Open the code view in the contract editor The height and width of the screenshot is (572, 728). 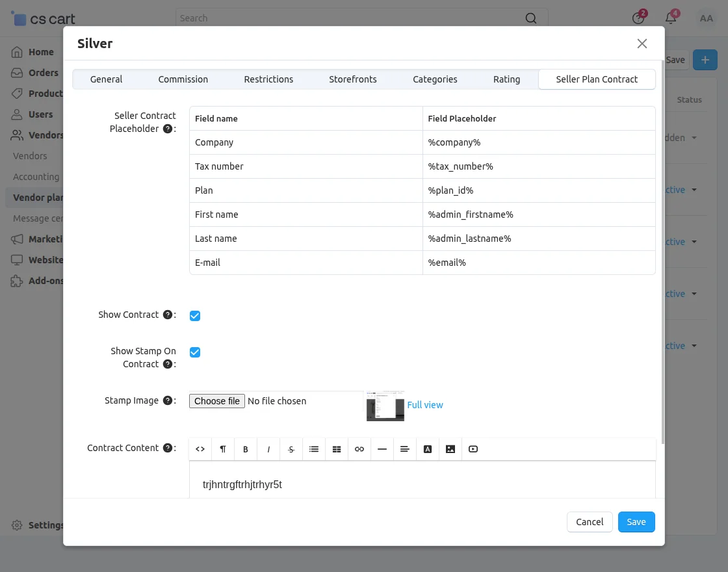point(200,448)
